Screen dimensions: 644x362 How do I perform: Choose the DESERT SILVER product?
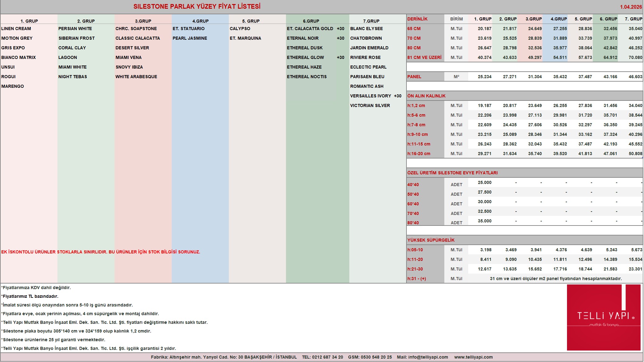tap(132, 48)
